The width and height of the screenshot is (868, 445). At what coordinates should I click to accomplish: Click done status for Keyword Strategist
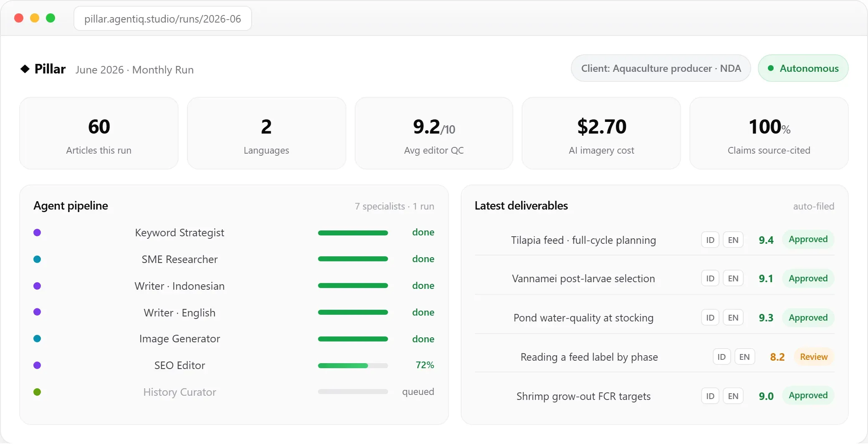[x=423, y=232]
